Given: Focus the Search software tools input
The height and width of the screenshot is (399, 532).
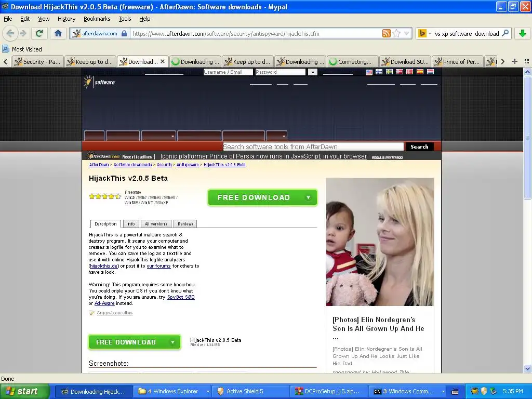Looking at the screenshot, I should tap(313, 147).
